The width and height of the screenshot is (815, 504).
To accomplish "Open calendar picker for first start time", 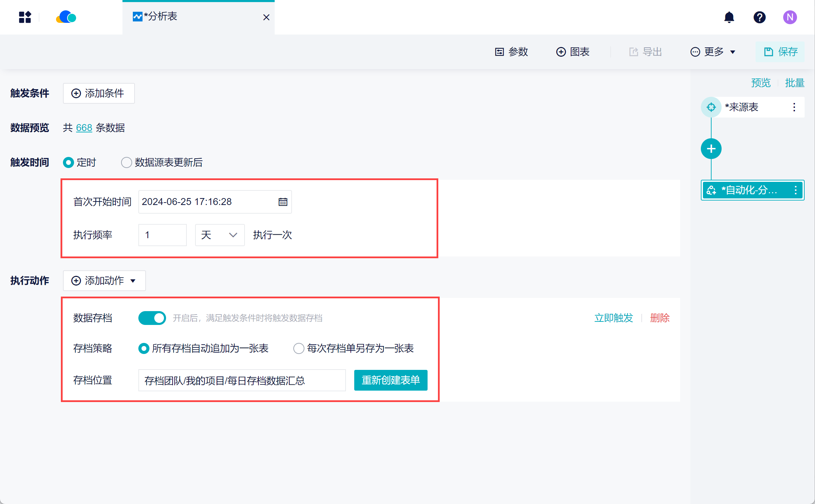I will [283, 202].
